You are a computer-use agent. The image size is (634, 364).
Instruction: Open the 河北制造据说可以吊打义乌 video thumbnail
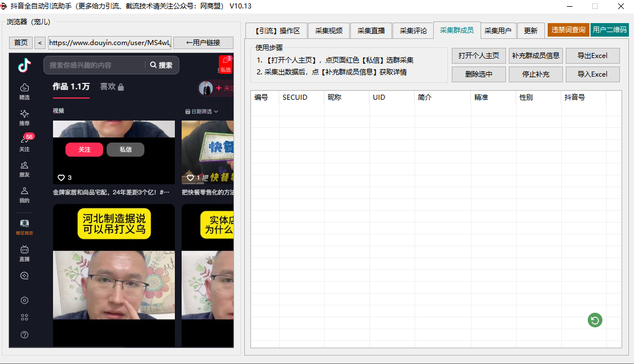pyautogui.click(x=114, y=275)
